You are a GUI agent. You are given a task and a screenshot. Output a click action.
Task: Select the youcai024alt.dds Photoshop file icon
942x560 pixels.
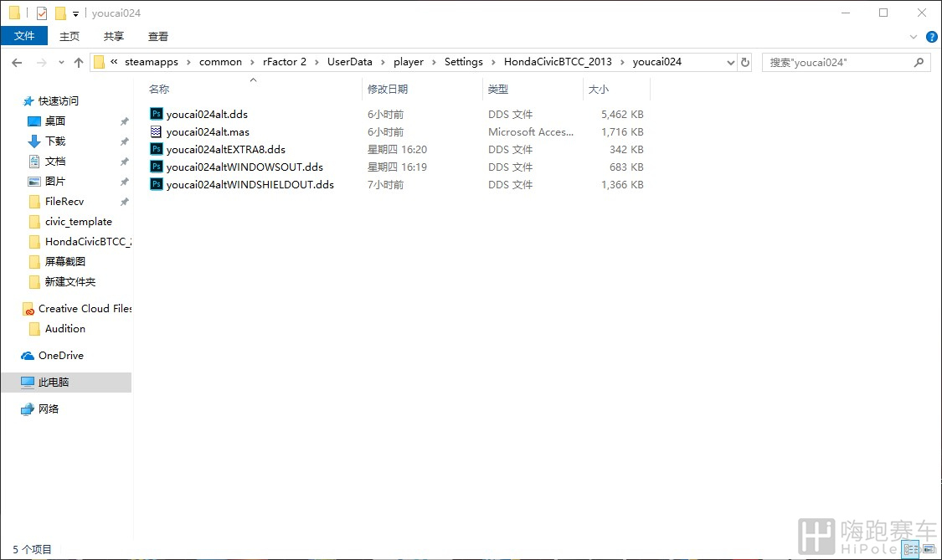click(157, 114)
